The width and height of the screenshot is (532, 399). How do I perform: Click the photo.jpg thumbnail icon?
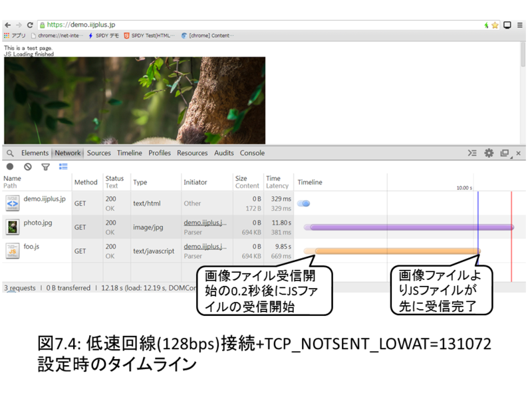coord(13,227)
